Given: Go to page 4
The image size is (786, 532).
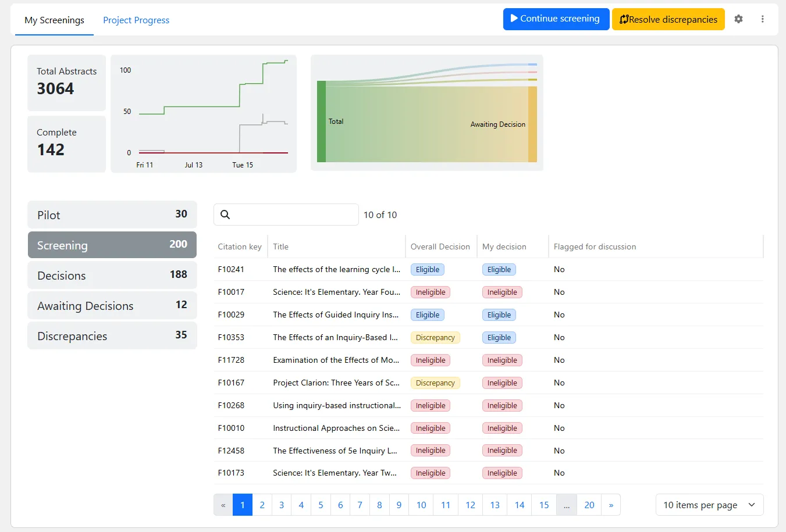Looking at the screenshot, I should (x=301, y=505).
